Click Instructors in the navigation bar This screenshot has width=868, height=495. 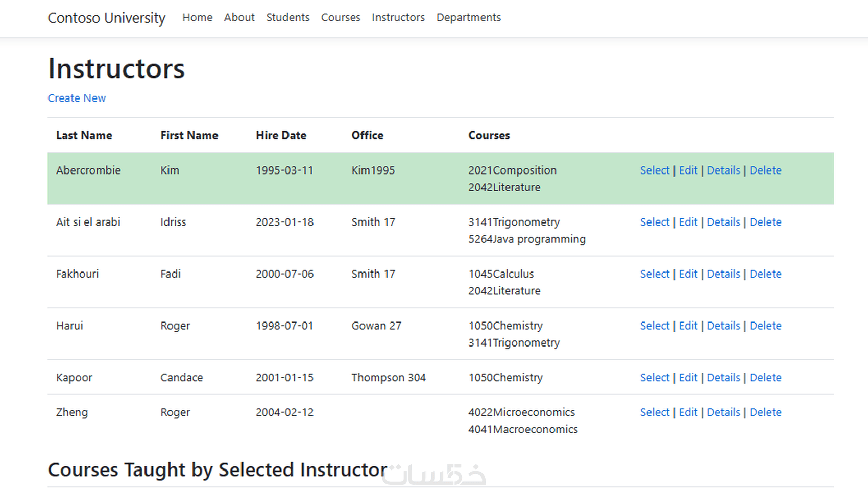tap(398, 17)
